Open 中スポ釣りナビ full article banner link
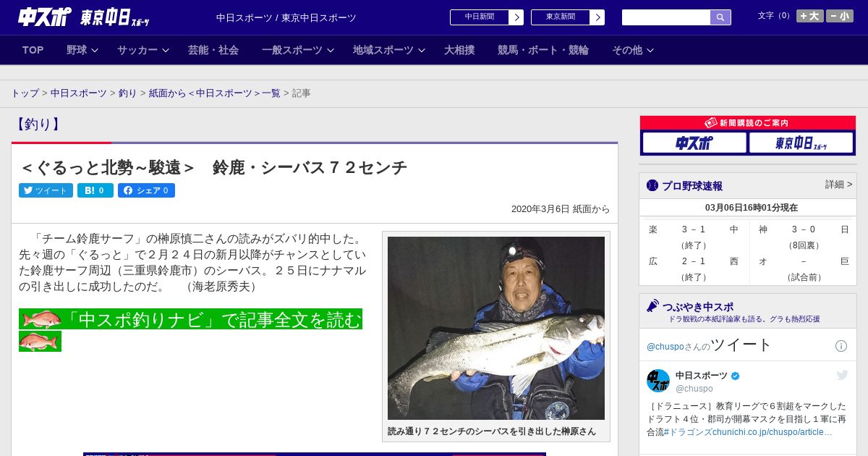Viewport: 868px width, 456px height. click(x=190, y=319)
